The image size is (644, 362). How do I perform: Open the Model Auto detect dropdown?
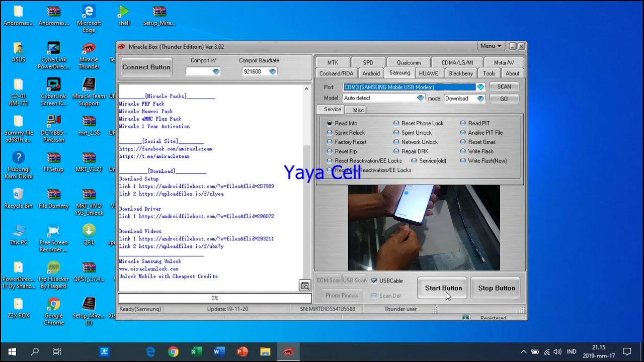click(420, 99)
